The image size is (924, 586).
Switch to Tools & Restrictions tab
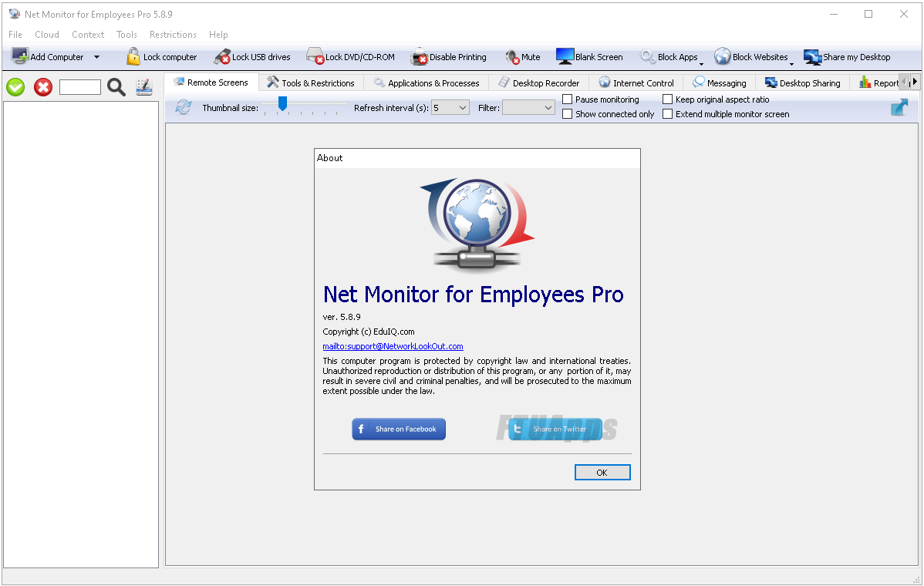point(311,83)
